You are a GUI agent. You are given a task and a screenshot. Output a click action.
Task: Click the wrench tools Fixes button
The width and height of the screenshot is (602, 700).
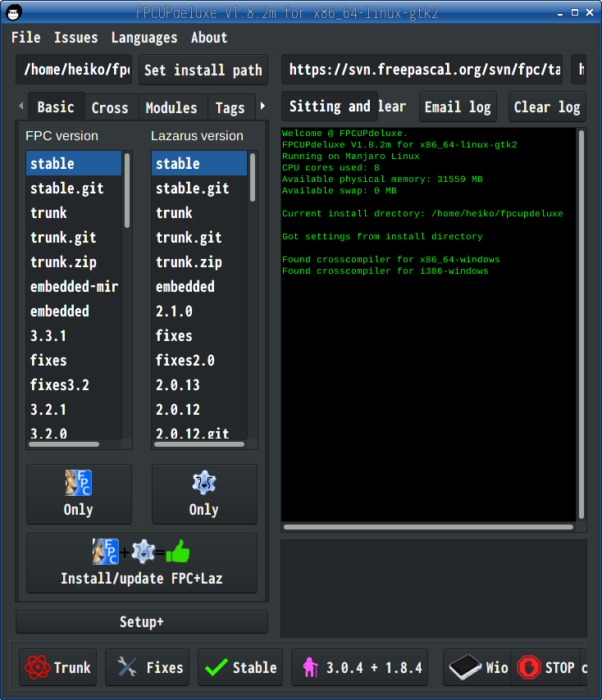147,667
